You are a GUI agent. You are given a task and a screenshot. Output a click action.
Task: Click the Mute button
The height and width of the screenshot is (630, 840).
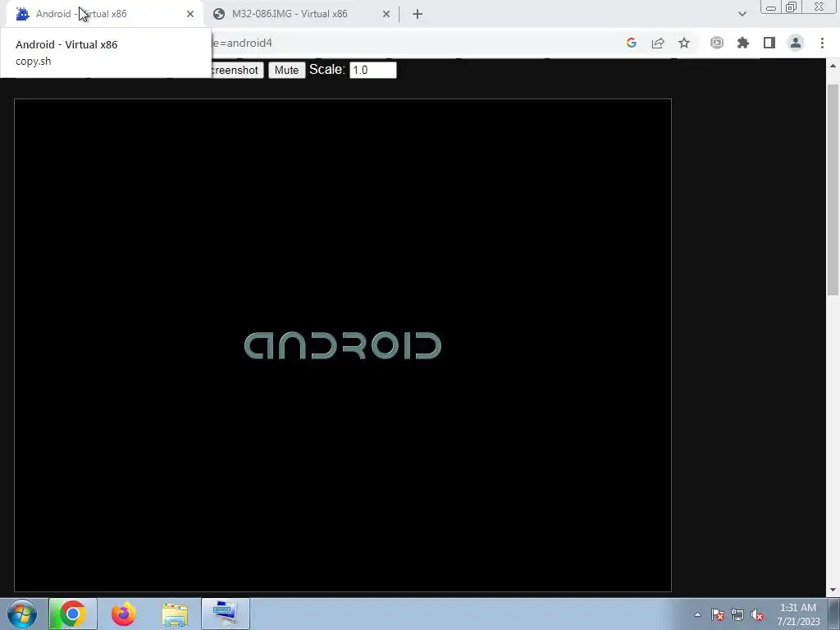(x=286, y=71)
